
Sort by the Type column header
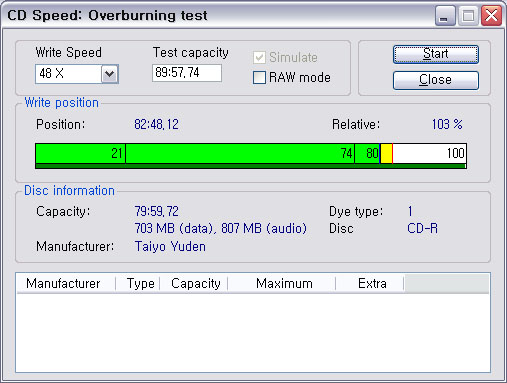(138, 284)
